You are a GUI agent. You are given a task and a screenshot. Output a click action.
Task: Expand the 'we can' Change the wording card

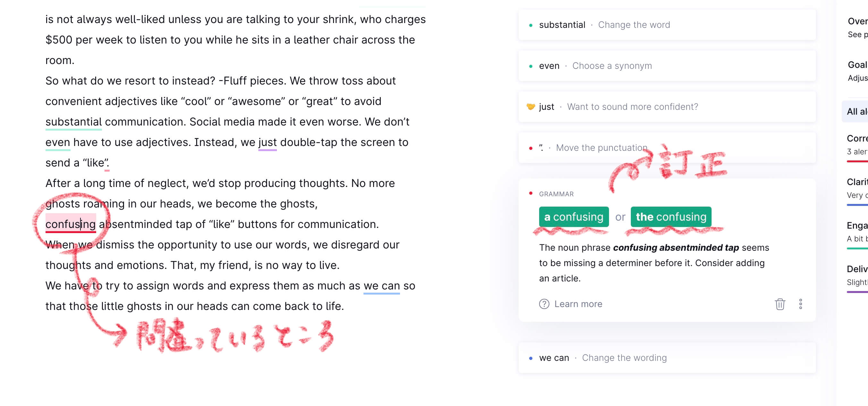pos(666,358)
